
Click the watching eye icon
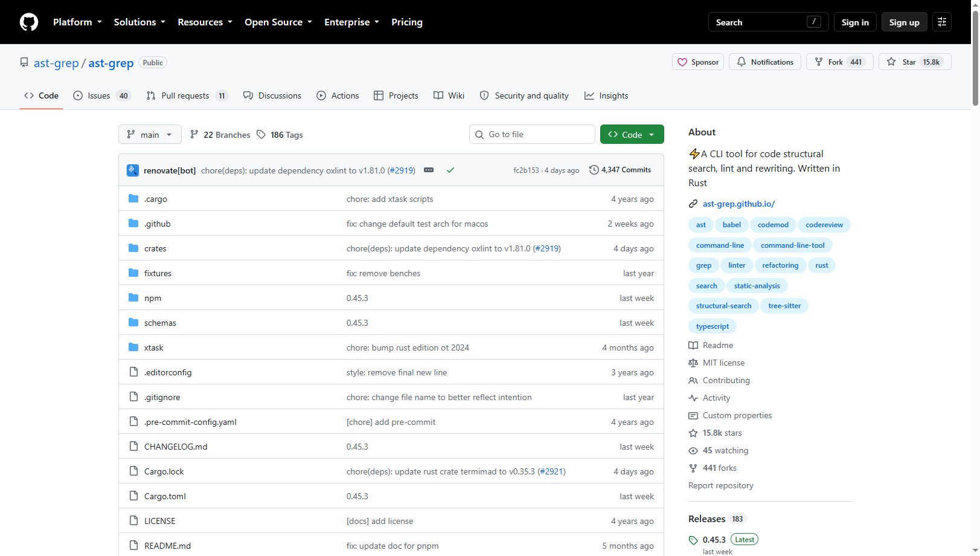coord(693,451)
